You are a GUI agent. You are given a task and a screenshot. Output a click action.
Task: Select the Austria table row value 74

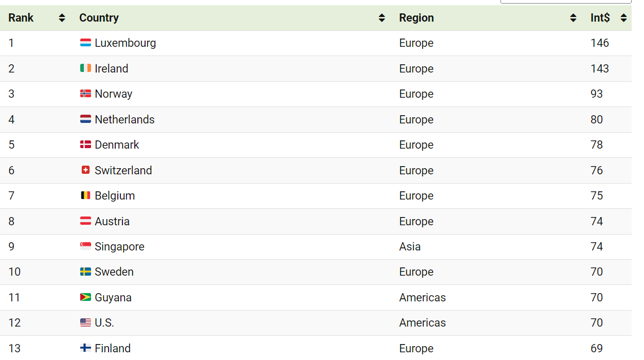pyautogui.click(x=597, y=221)
